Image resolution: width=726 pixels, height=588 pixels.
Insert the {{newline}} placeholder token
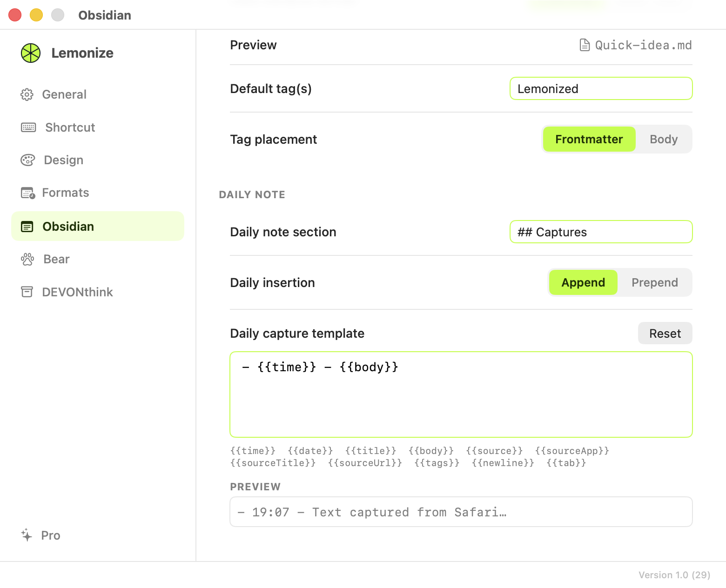(503, 463)
